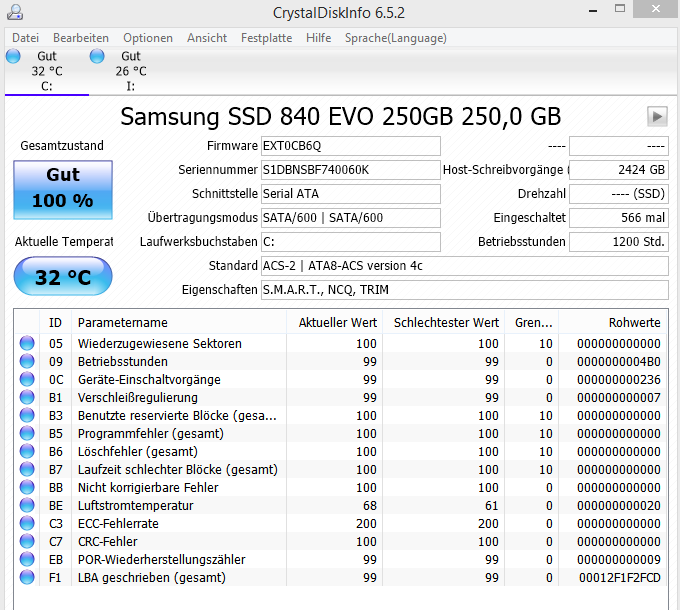Screen dimensions: 680x610
Task: Click status icon for Benutzte reservierte Blöcke row
Action: click(27, 415)
